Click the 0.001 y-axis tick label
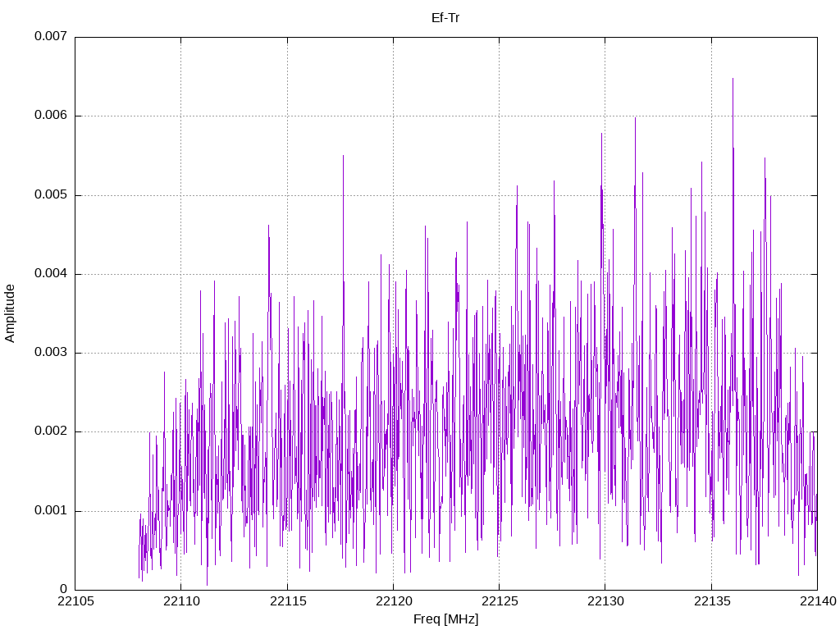 (51, 510)
